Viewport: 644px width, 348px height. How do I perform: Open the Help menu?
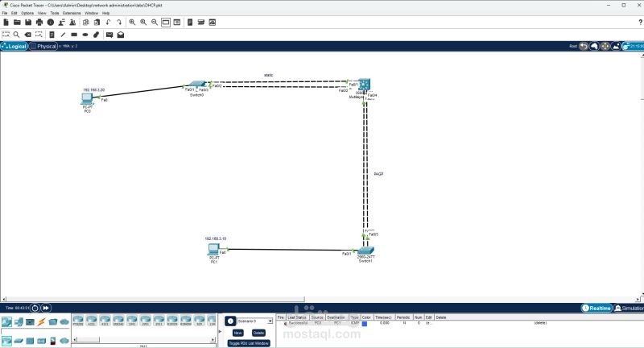[106, 13]
